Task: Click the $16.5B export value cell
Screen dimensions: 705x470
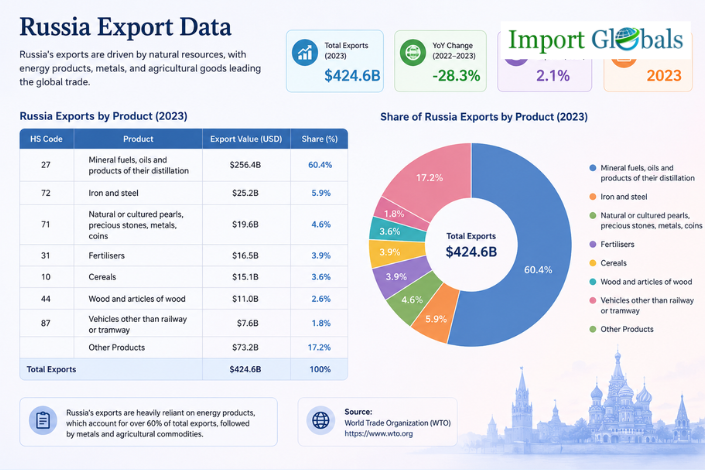Action: tap(245, 255)
